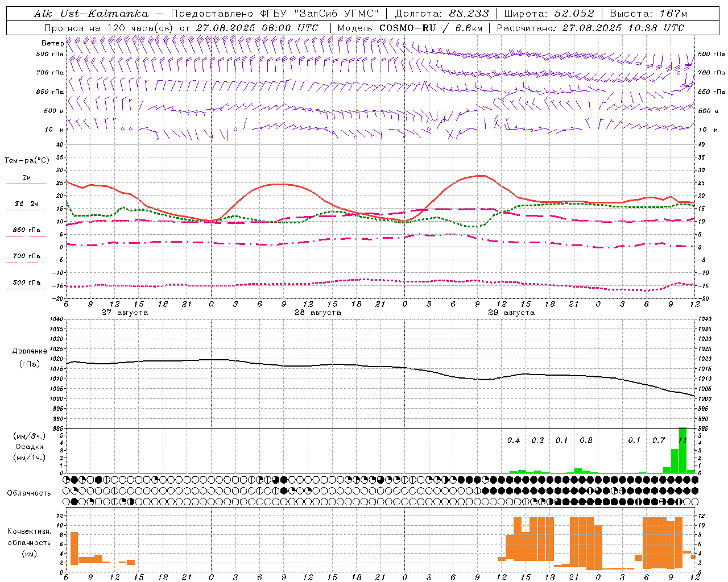Click the latitude value 52.052

pos(574,14)
